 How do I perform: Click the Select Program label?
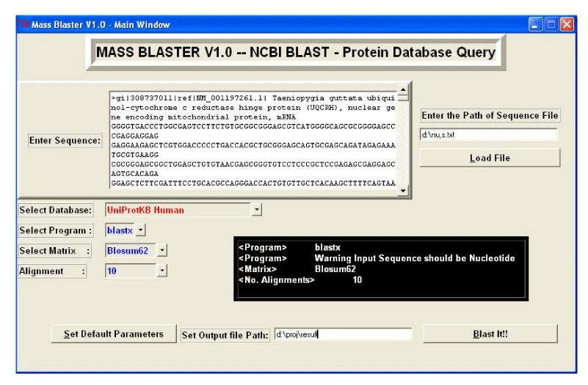(x=56, y=230)
